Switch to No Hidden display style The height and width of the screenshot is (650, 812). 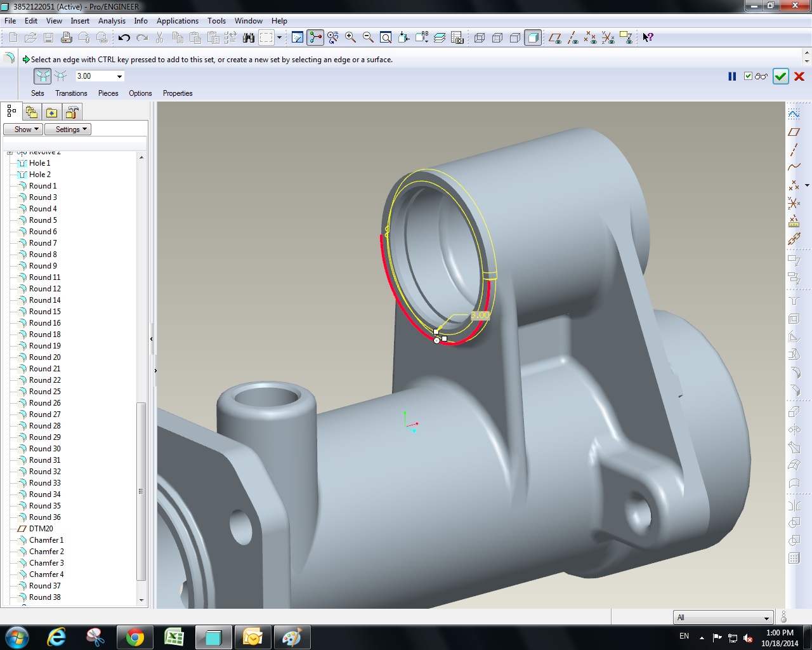(515, 37)
